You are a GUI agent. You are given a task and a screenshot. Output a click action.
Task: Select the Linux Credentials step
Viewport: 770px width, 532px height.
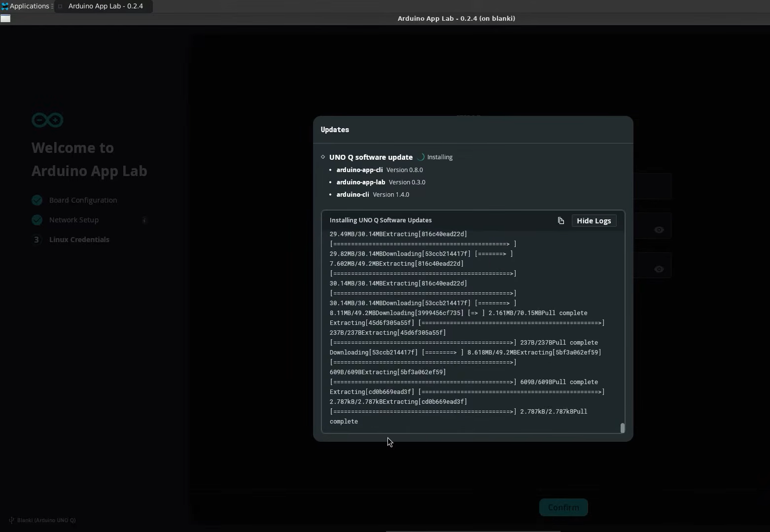click(79, 240)
